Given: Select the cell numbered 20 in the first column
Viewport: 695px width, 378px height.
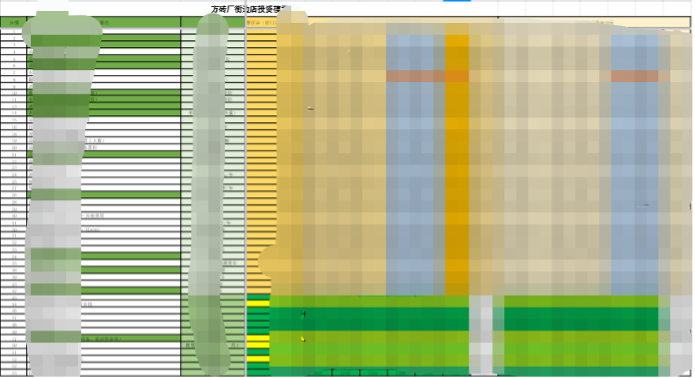Looking at the screenshot, I should [14, 148].
